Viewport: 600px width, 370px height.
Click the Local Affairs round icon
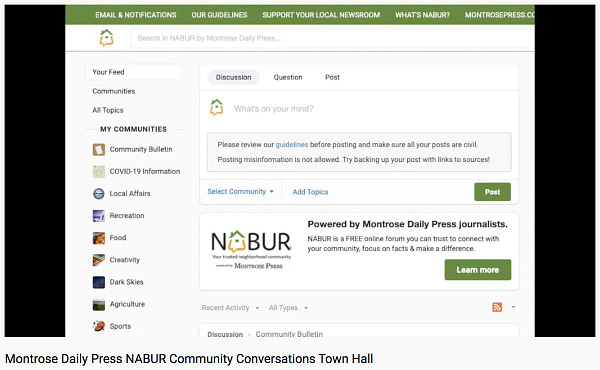tap(99, 194)
